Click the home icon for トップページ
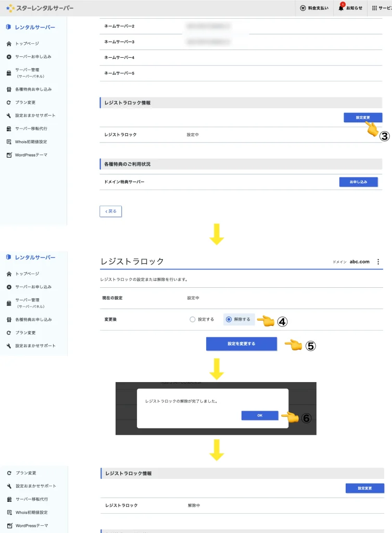 [x=9, y=44]
